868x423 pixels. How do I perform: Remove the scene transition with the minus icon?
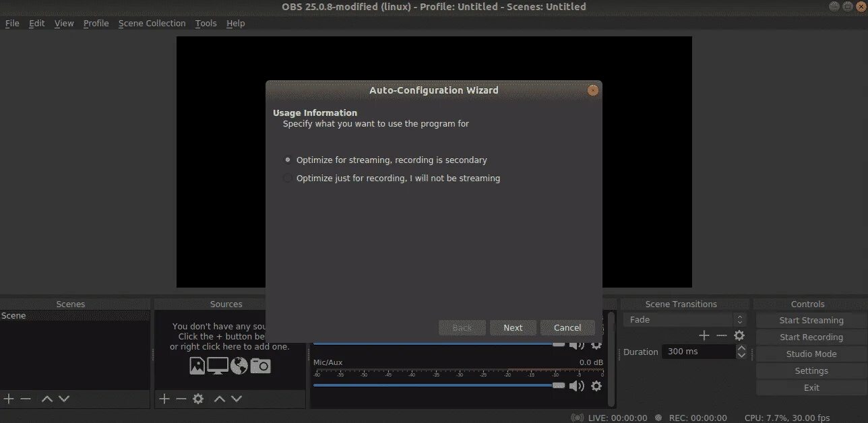722,335
